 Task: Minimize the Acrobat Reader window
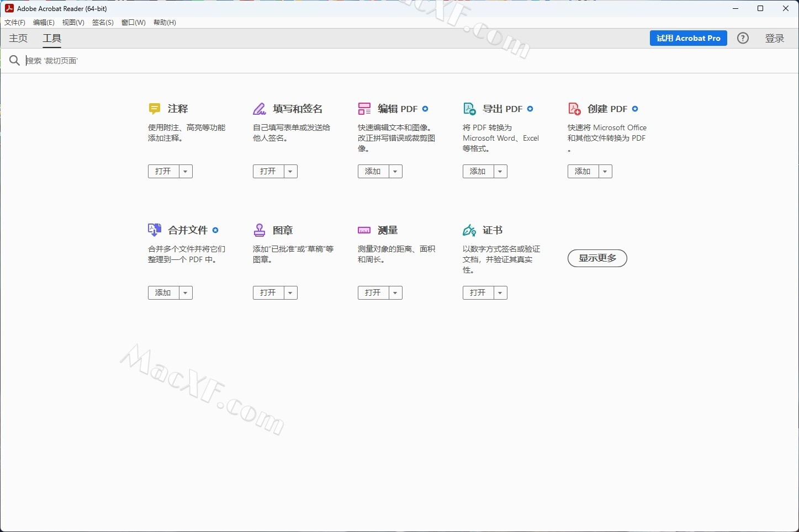(x=735, y=8)
